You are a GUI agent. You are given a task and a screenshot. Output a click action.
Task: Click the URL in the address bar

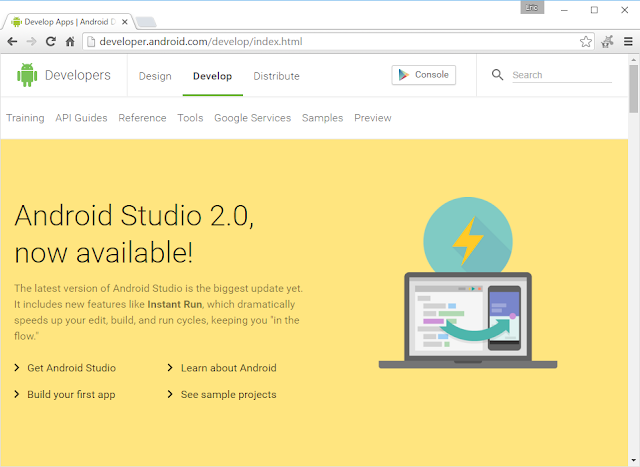pos(201,42)
